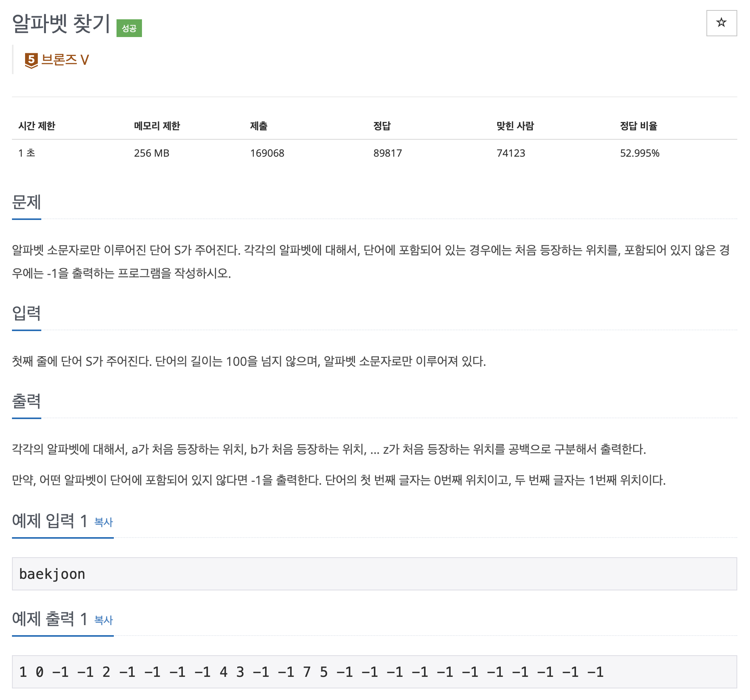
Task: Click the 맞힌 사람 value 74123
Action: [x=510, y=153]
